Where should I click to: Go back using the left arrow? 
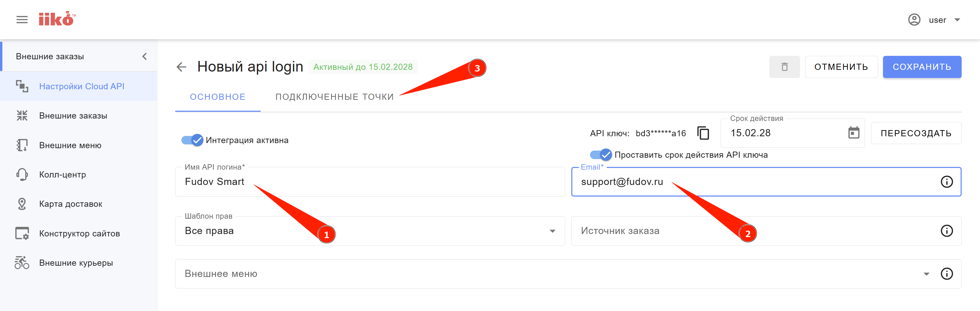click(181, 67)
